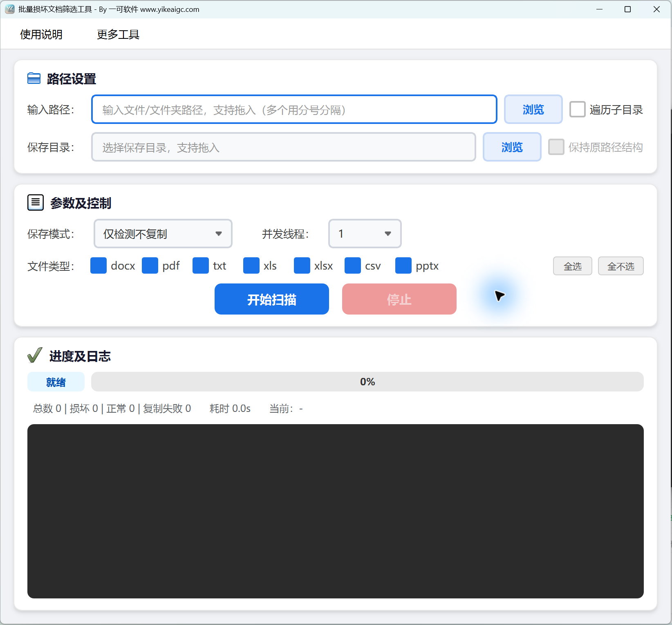This screenshot has width=672, height=625.
Task: Click the green checkmark icon beside 进度及日志
Action: (x=35, y=355)
